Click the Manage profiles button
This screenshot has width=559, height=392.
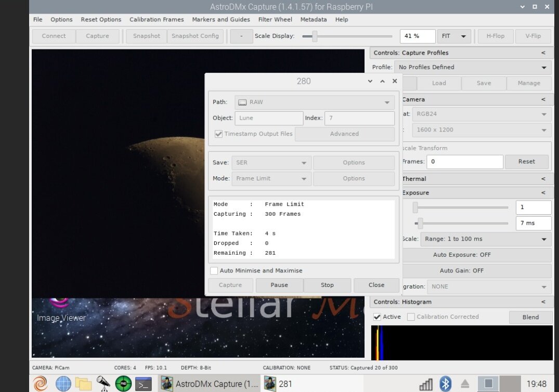pos(529,83)
